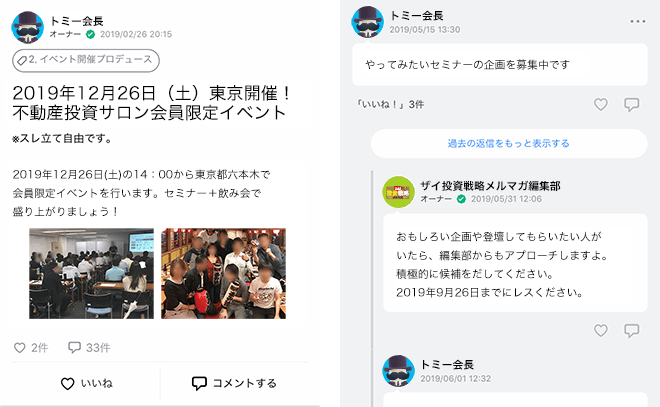Click the「いいね！」3件 likes count

point(390,104)
